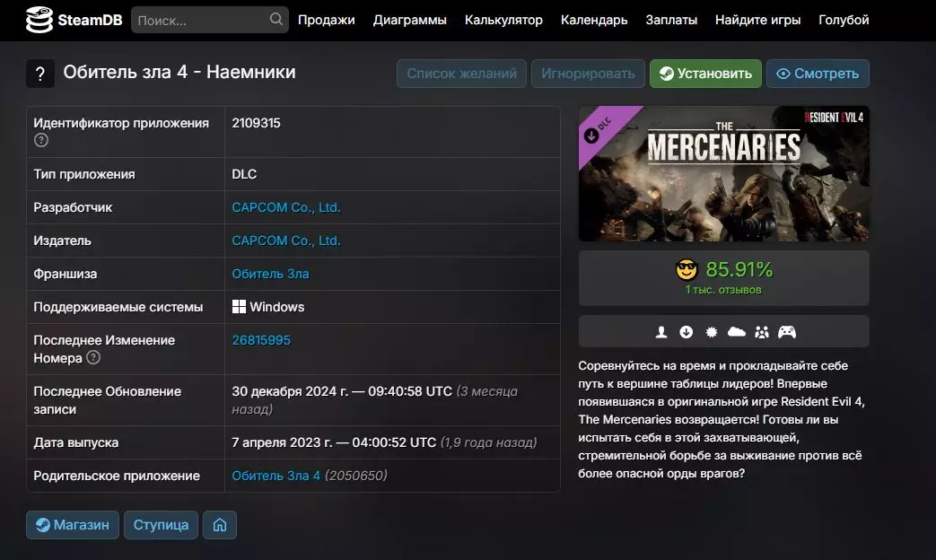936x560 pixels.
Task: Click the Дата выпуска row label
Action: [x=75, y=442]
